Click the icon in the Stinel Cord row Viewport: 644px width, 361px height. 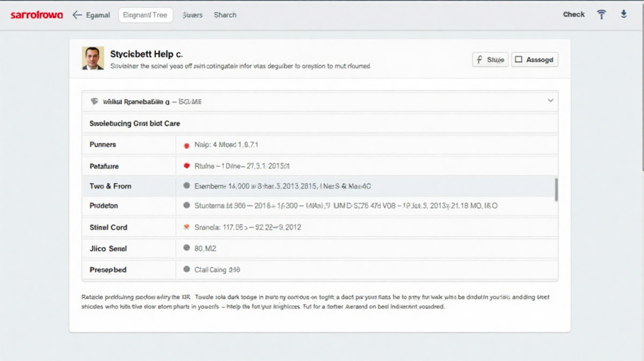[x=187, y=227]
